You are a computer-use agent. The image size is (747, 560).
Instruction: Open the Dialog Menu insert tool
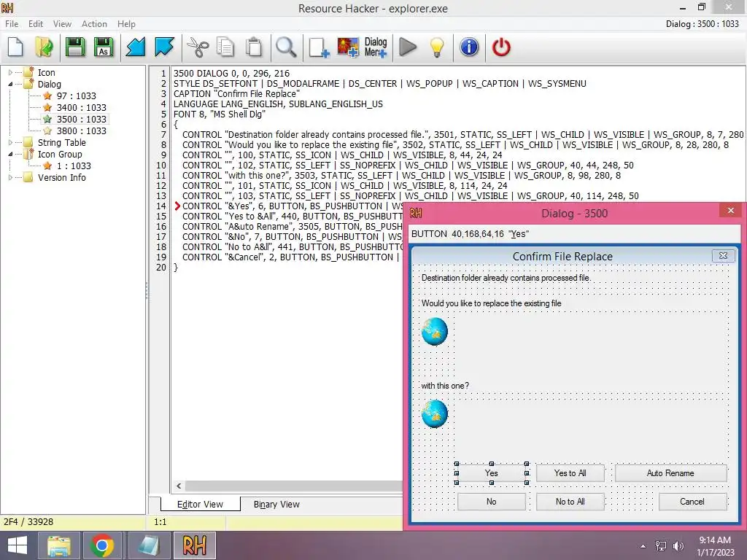pyautogui.click(x=376, y=47)
